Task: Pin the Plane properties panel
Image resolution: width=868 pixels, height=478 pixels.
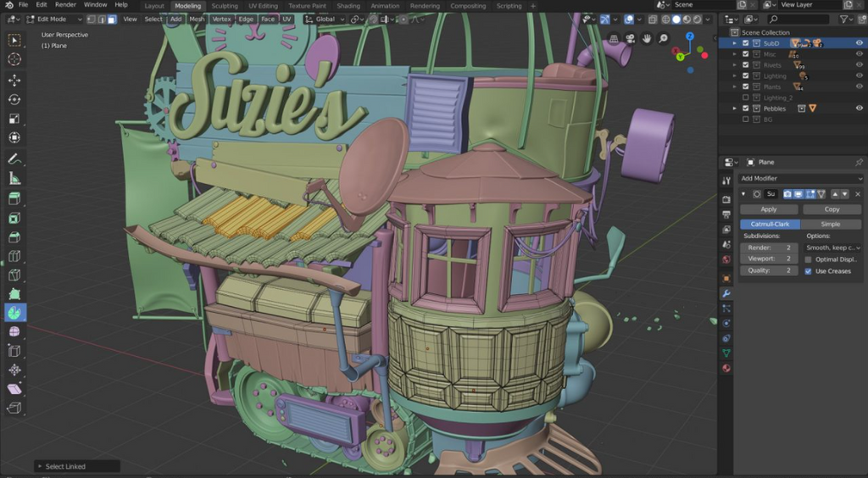Action: tap(859, 162)
